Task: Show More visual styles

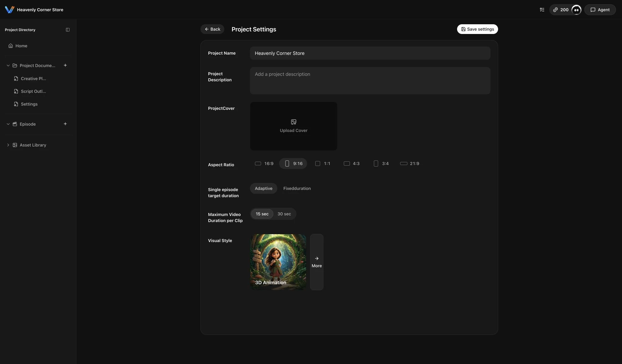Action: [x=317, y=262]
